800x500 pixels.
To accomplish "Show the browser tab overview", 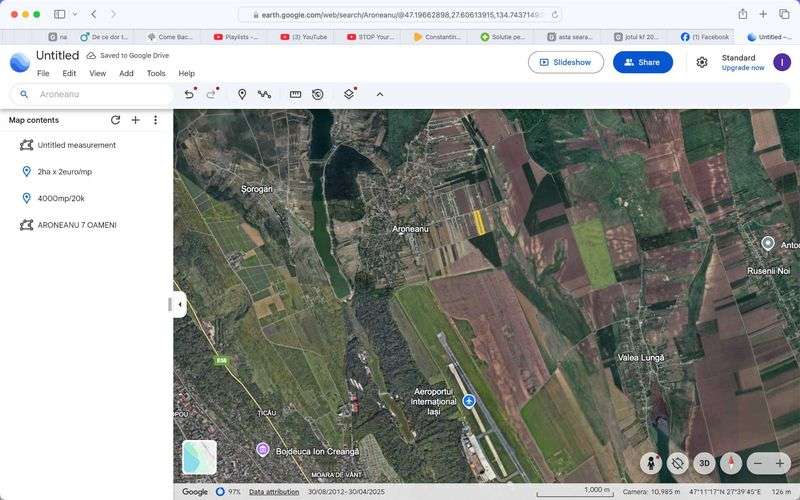I will point(784,14).
